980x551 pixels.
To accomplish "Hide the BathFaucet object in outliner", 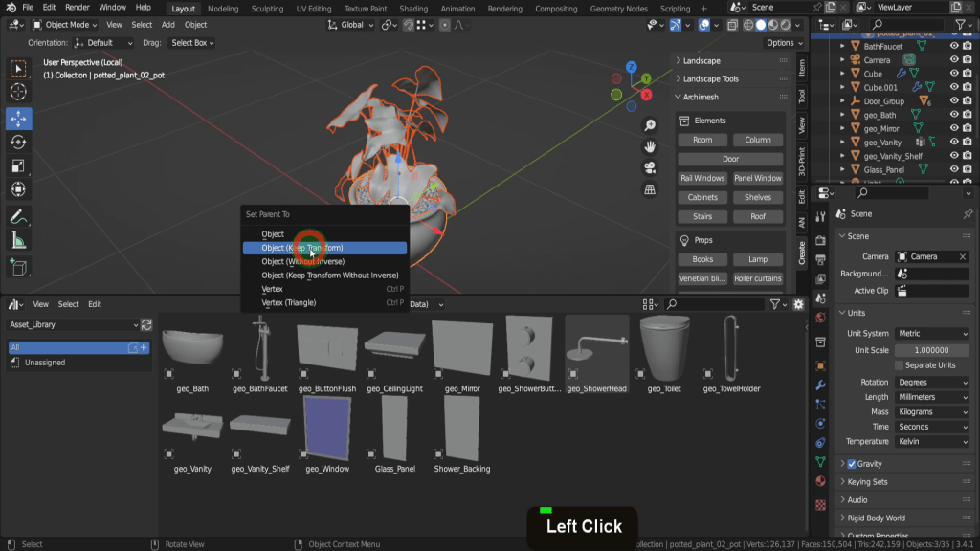I will pyautogui.click(x=953, y=46).
